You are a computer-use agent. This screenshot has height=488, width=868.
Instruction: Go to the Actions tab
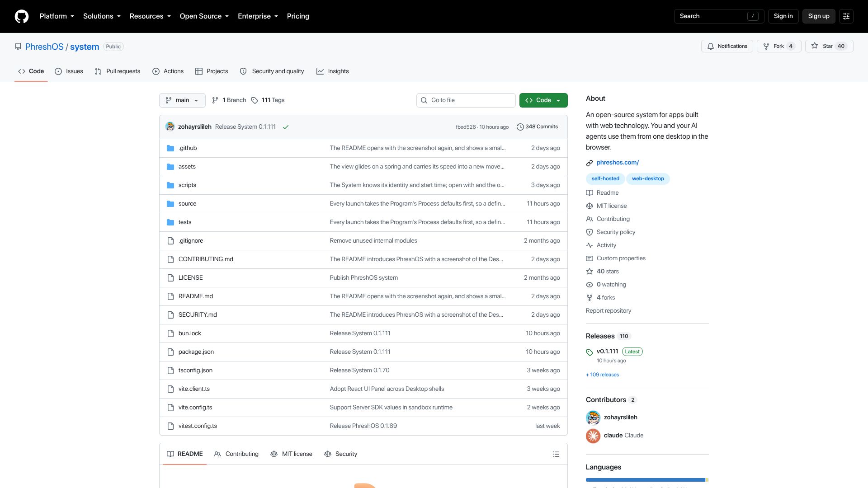[168, 71]
